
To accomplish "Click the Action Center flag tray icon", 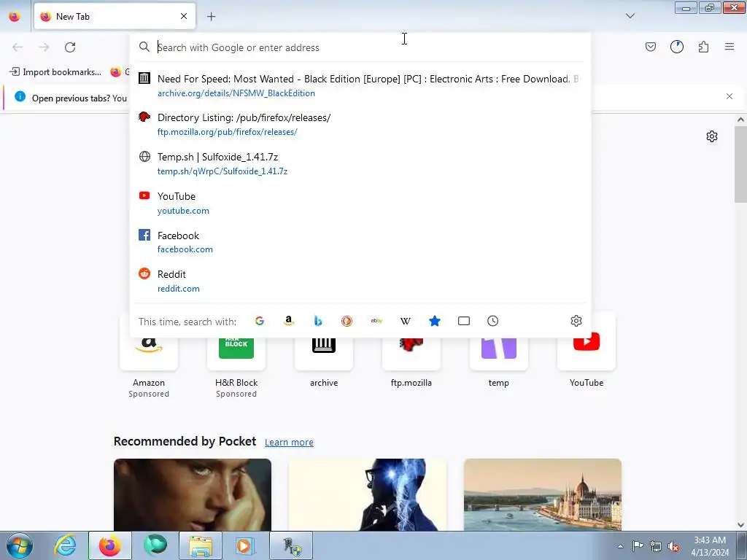I will pyautogui.click(x=638, y=546).
